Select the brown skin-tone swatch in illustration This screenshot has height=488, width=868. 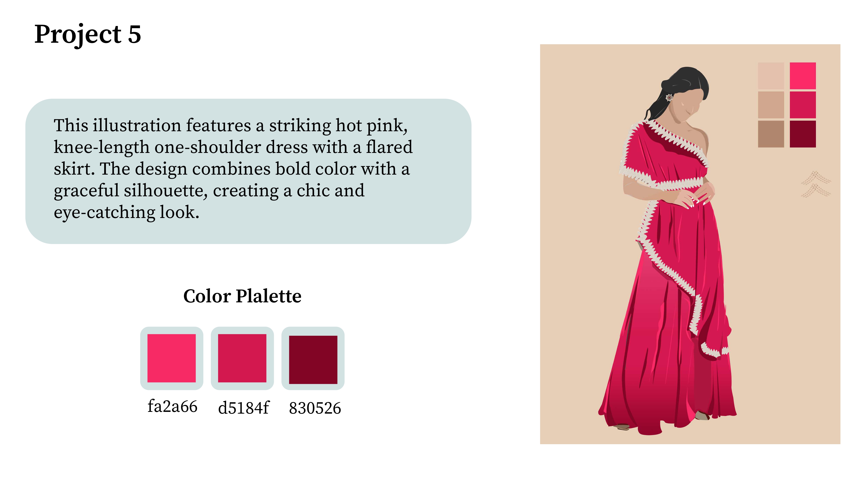771,134
